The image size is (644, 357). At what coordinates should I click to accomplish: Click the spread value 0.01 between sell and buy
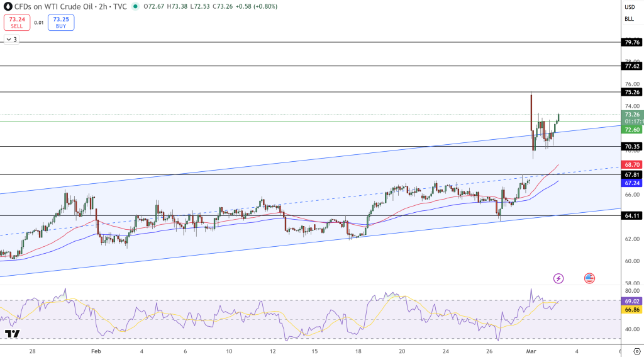(39, 23)
